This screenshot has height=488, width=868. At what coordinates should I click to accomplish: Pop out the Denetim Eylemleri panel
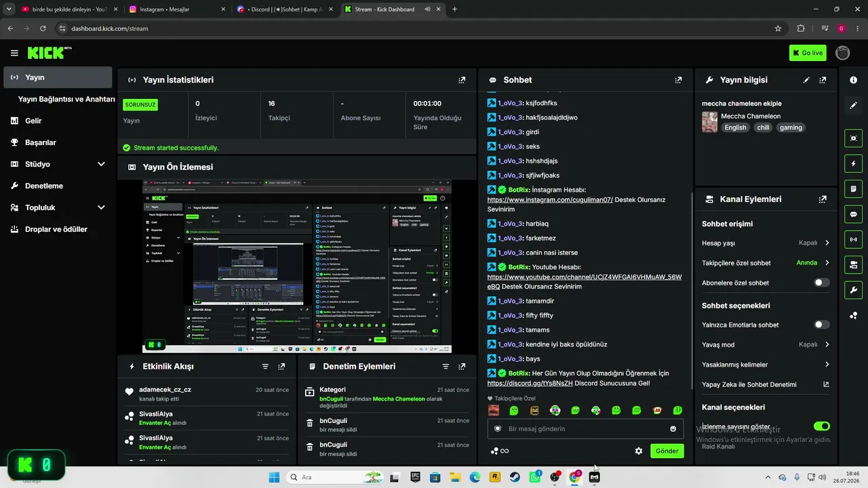click(462, 367)
